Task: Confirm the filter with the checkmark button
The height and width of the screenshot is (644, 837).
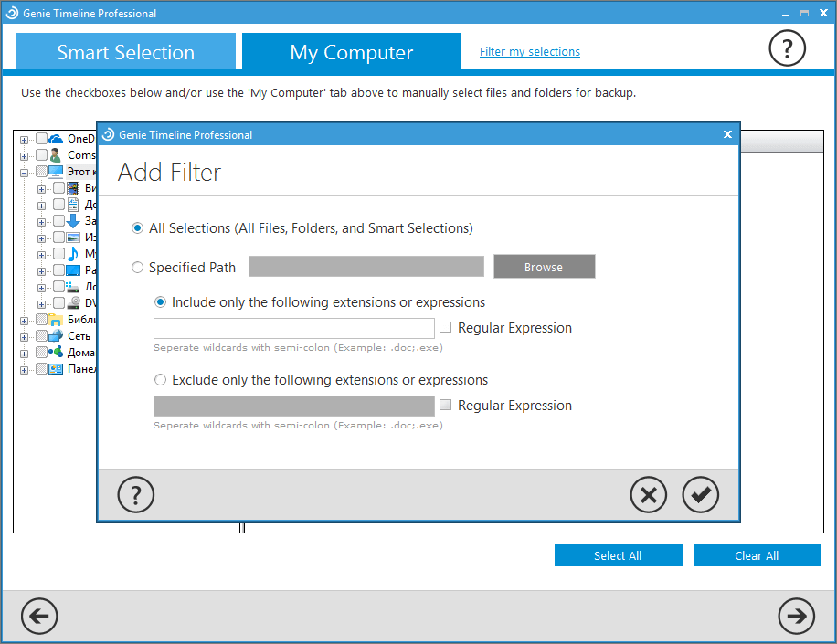Action: click(x=700, y=494)
